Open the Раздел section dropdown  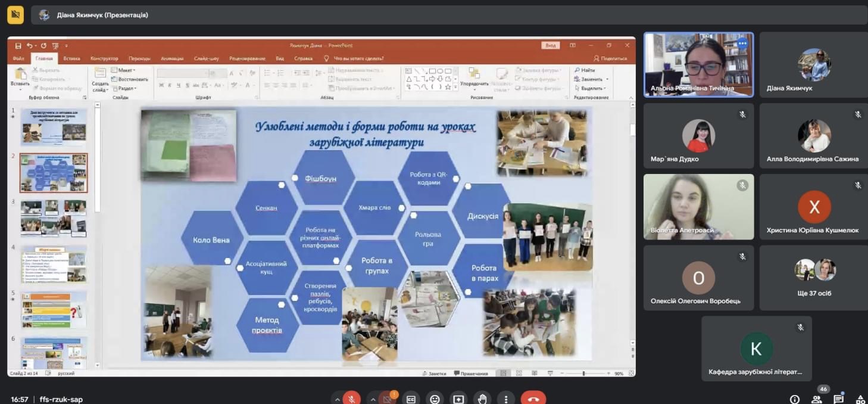click(124, 88)
